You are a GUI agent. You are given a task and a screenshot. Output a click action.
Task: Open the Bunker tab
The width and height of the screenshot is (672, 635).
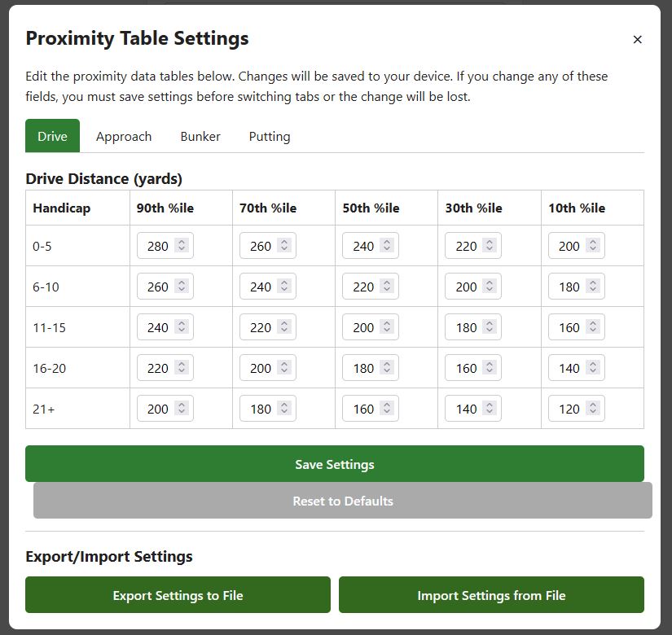(200, 136)
